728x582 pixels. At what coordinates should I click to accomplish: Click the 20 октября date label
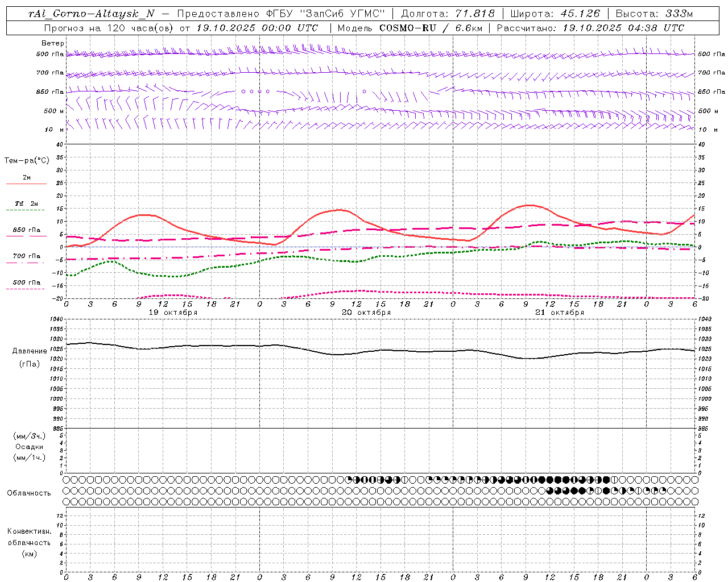(366, 313)
